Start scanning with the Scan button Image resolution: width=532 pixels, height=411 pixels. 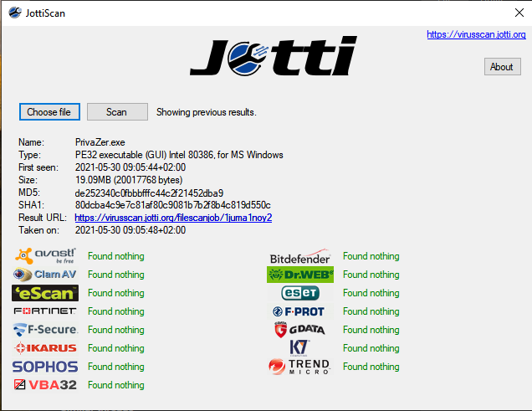click(x=117, y=112)
